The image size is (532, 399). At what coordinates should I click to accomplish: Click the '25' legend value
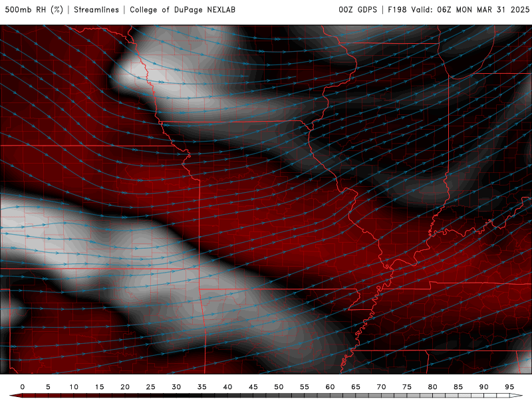151,387
